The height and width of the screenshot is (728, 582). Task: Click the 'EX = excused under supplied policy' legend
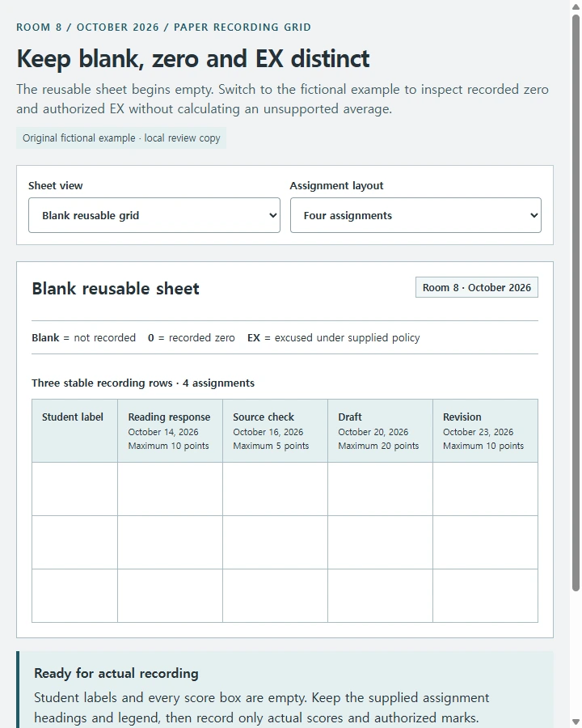tap(333, 337)
